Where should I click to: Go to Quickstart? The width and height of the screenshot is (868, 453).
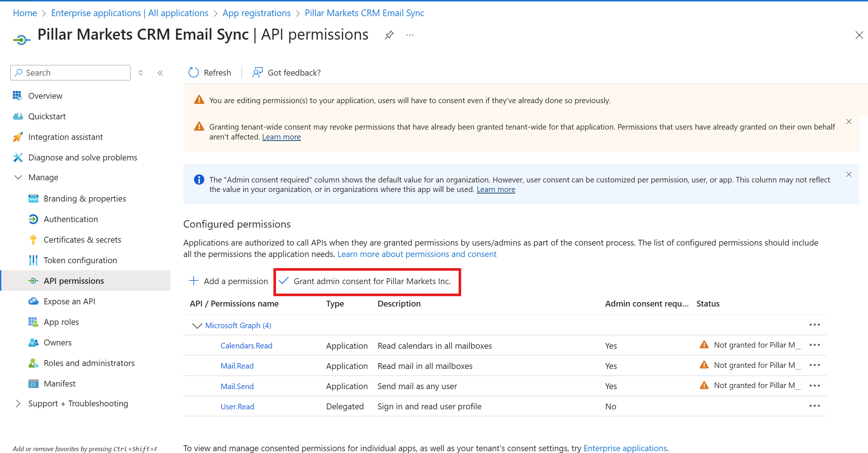(47, 116)
